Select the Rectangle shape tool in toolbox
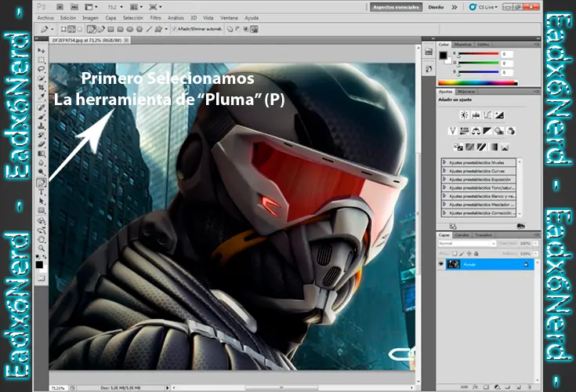 click(x=41, y=211)
